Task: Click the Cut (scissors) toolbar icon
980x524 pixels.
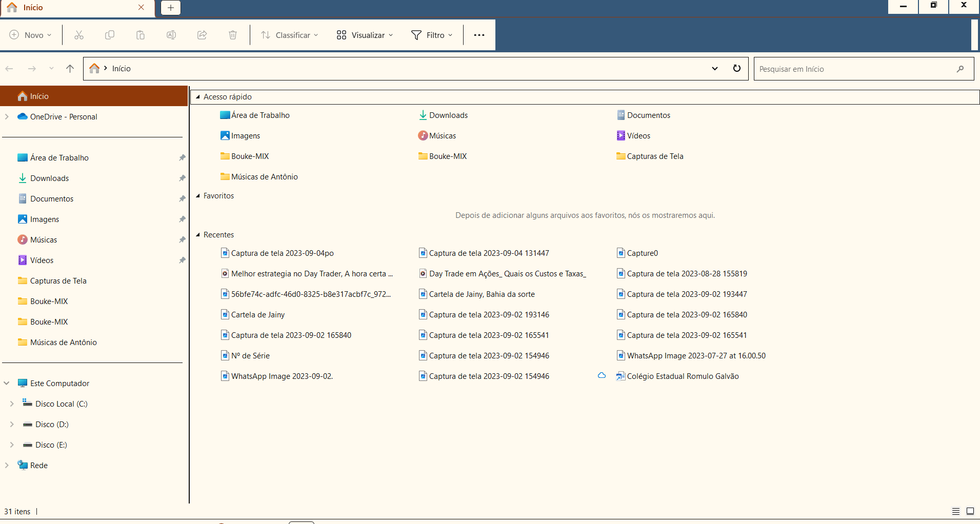Action: click(79, 35)
